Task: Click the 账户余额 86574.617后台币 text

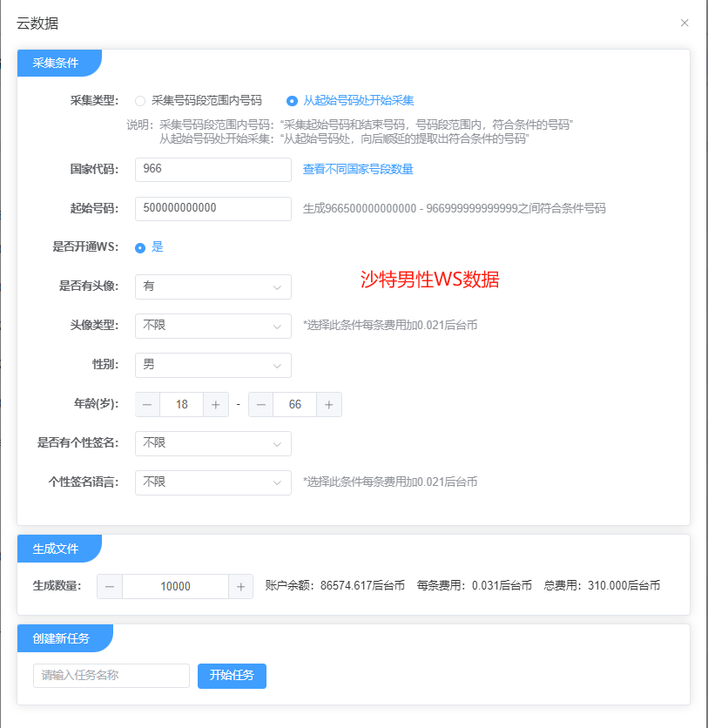Action: [x=334, y=585]
